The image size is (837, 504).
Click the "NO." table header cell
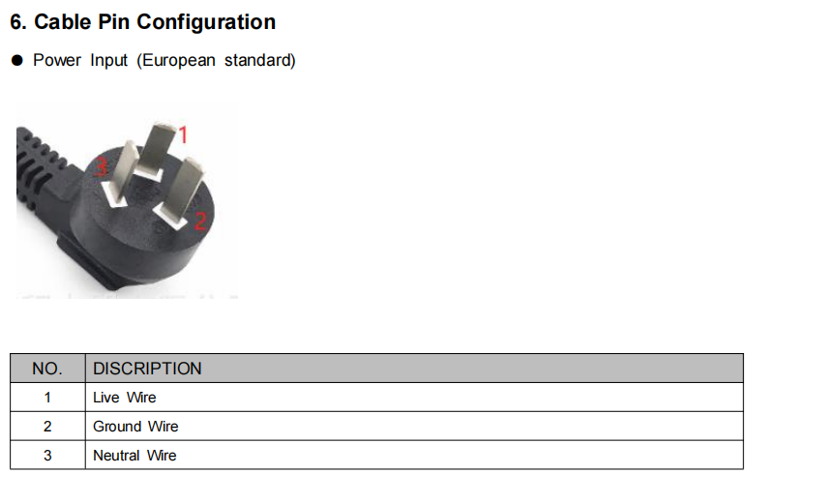pyautogui.click(x=47, y=369)
